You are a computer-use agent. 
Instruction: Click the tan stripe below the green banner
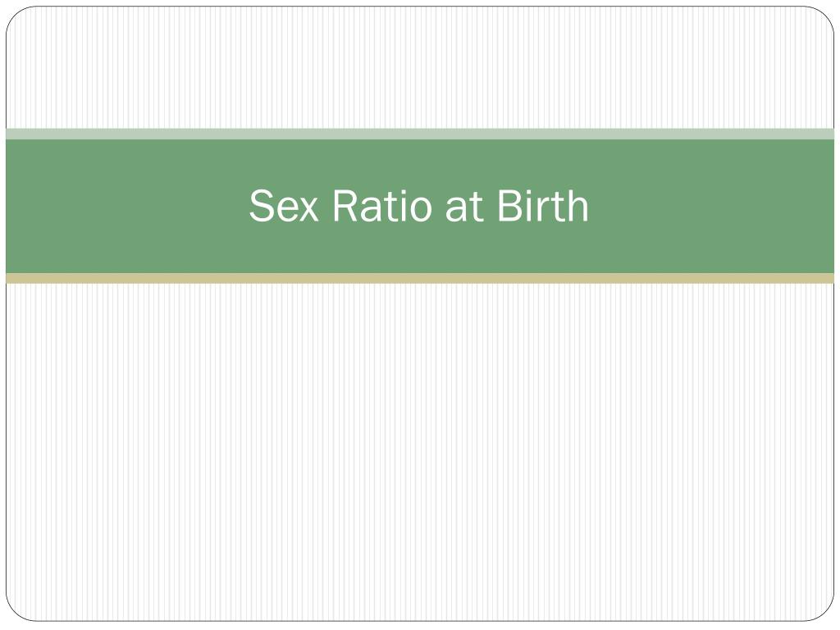[420, 278]
